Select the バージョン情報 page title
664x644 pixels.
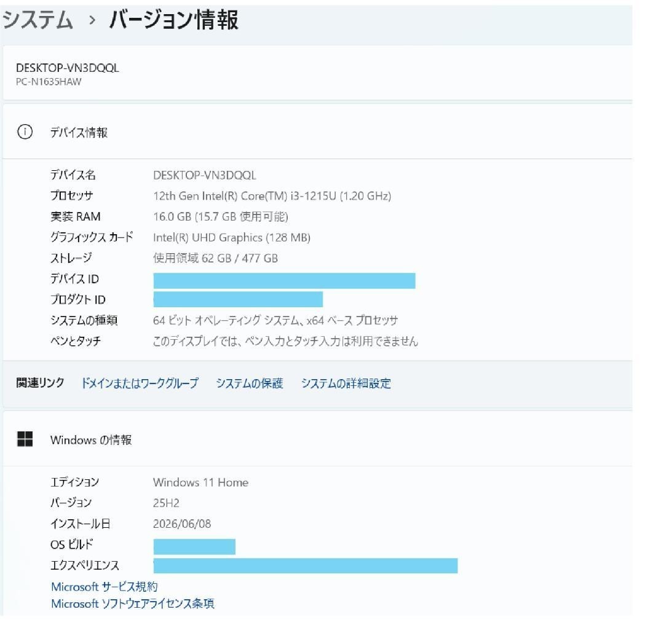pyautogui.click(x=174, y=20)
